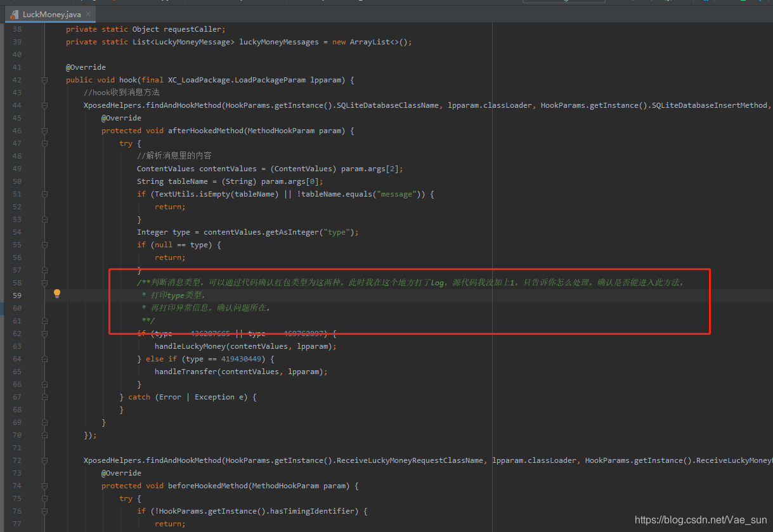
Task: Close the LuckMoney.java editor tab
Action: (x=87, y=14)
